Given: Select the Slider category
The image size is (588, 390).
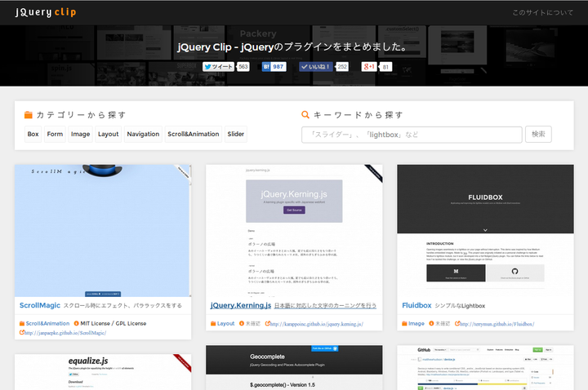Looking at the screenshot, I should click(235, 134).
